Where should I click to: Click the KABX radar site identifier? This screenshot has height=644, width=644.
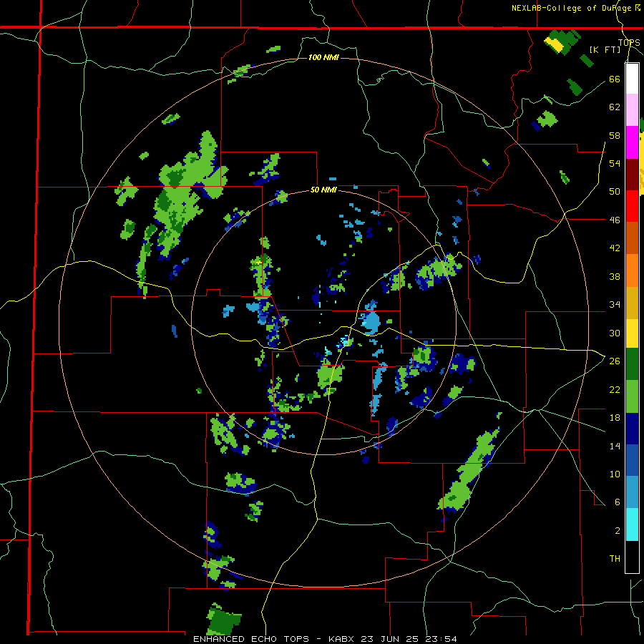coord(343,639)
